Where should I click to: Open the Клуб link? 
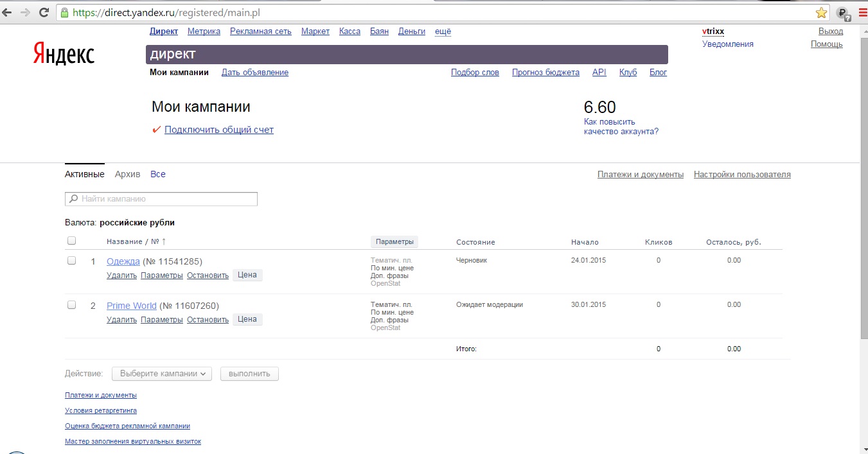(628, 72)
